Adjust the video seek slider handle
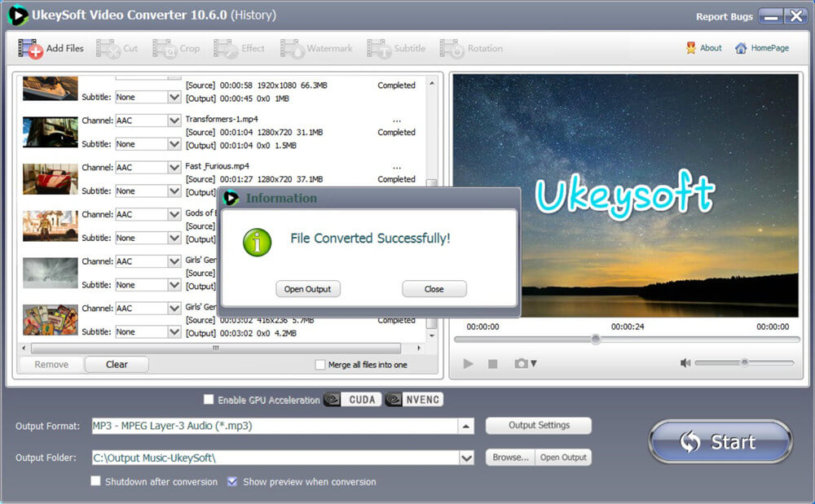 click(596, 339)
